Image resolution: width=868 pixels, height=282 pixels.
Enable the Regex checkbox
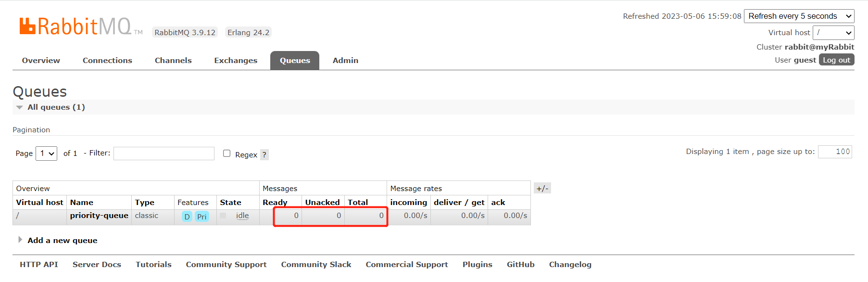226,154
